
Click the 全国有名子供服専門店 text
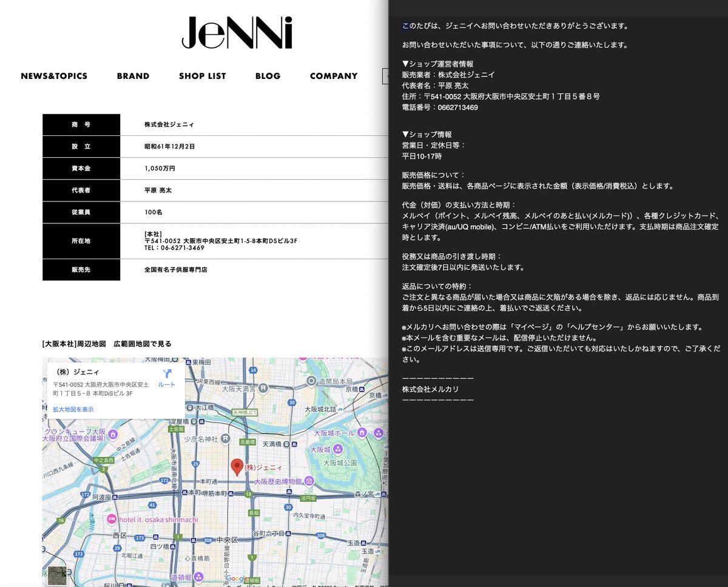pyautogui.click(x=176, y=270)
